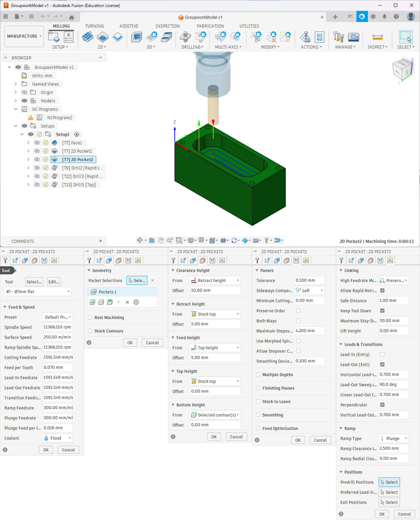
Task: Switch to the FABRICATION tab
Action: [x=210, y=26]
